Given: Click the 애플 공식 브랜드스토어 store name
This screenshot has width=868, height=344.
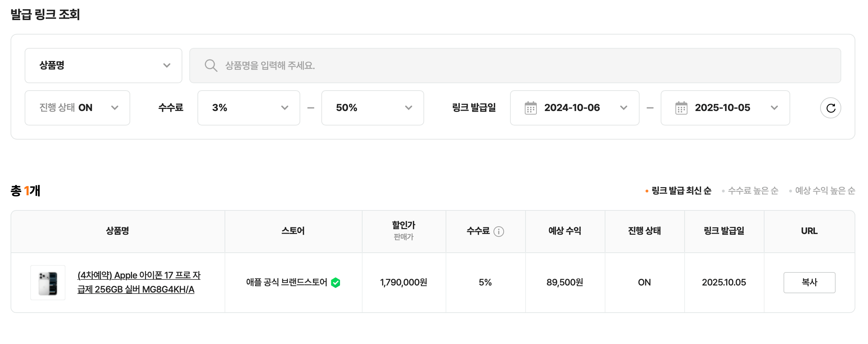Looking at the screenshot, I should 287,282.
